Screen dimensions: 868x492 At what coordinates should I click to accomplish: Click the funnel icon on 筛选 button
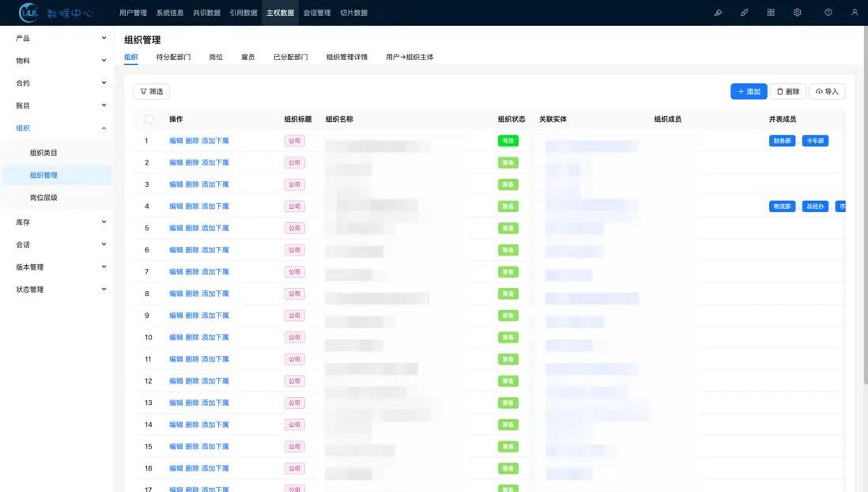[x=143, y=92]
